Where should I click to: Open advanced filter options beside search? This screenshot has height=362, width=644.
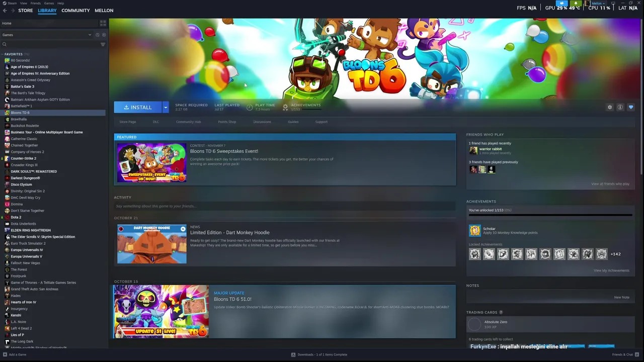103,44
